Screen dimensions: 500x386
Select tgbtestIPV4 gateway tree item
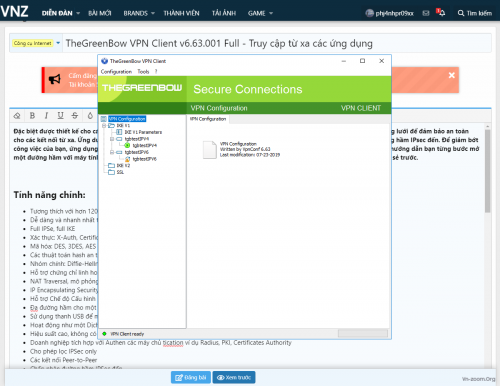(x=137, y=139)
